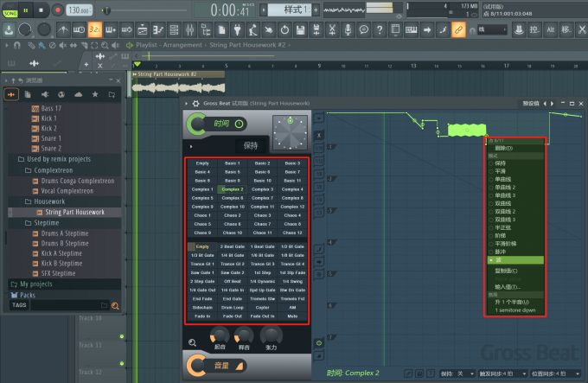Select the playlist zoom magnifier tool

coord(105,45)
